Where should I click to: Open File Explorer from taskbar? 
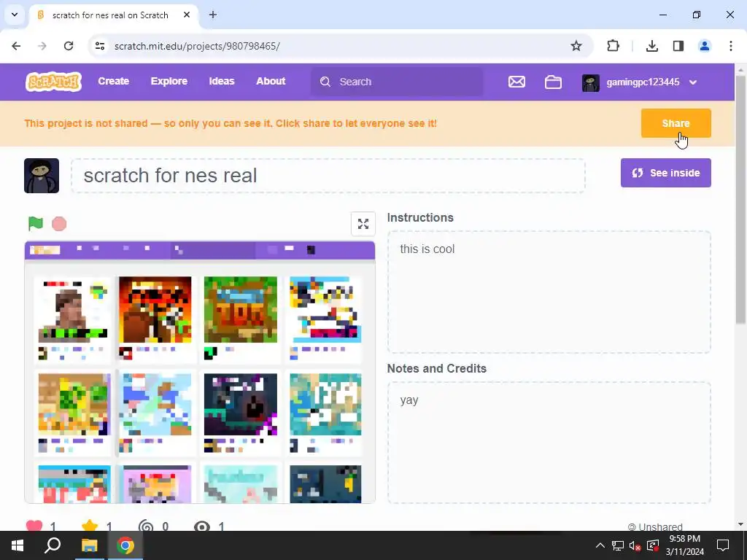[89, 545]
